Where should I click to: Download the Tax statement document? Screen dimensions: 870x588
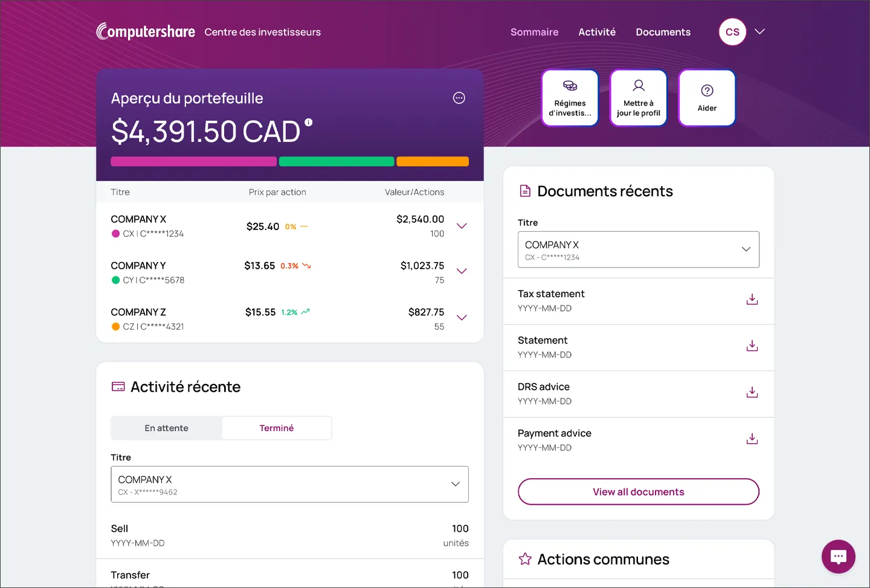(x=752, y=299)
